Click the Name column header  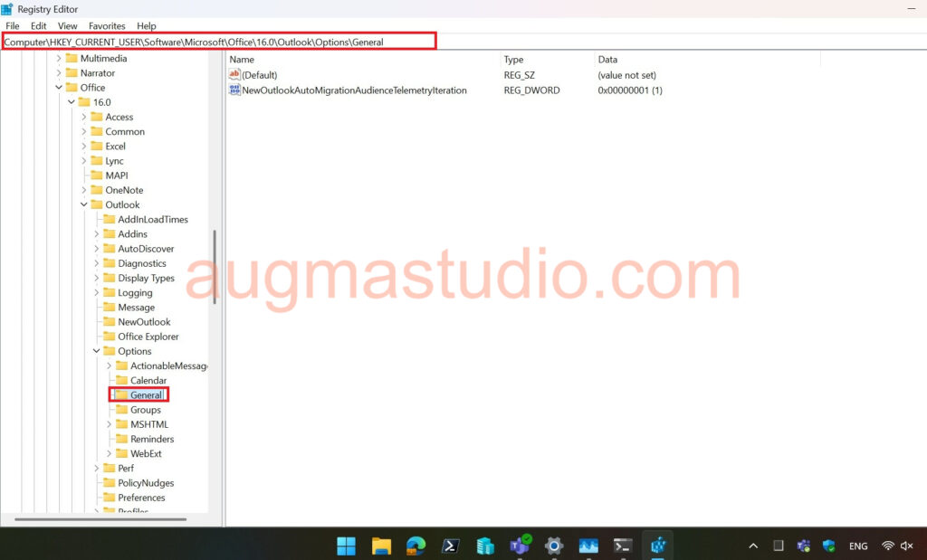pyautogui.click(x=242, y=60)
